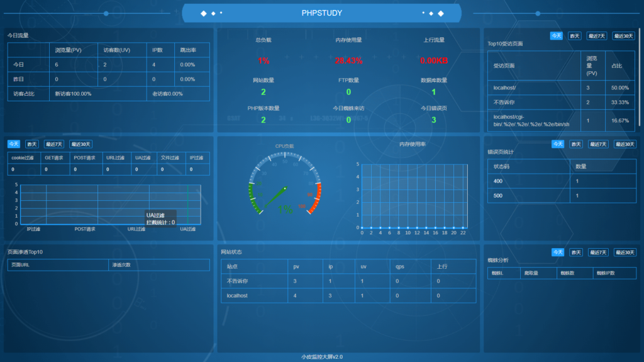Click the 16.67% share cell
The width and height of the screenshot is (644, 362).
coord(619,120)
